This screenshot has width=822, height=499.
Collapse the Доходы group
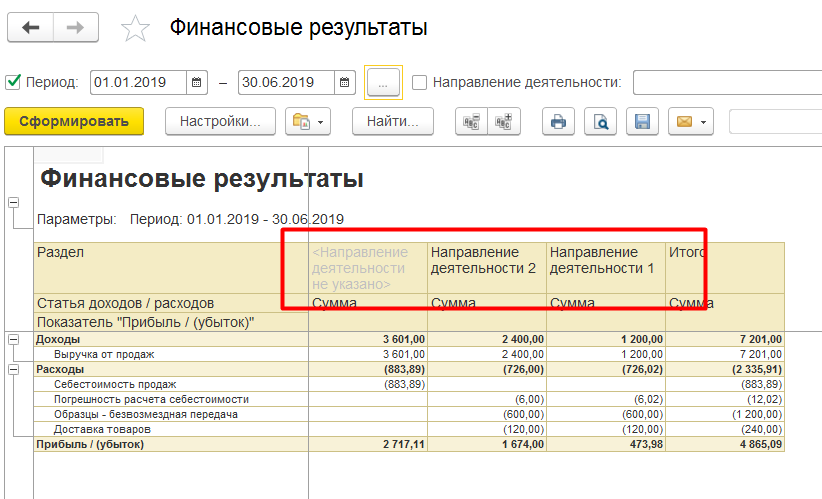click(14, 339)
